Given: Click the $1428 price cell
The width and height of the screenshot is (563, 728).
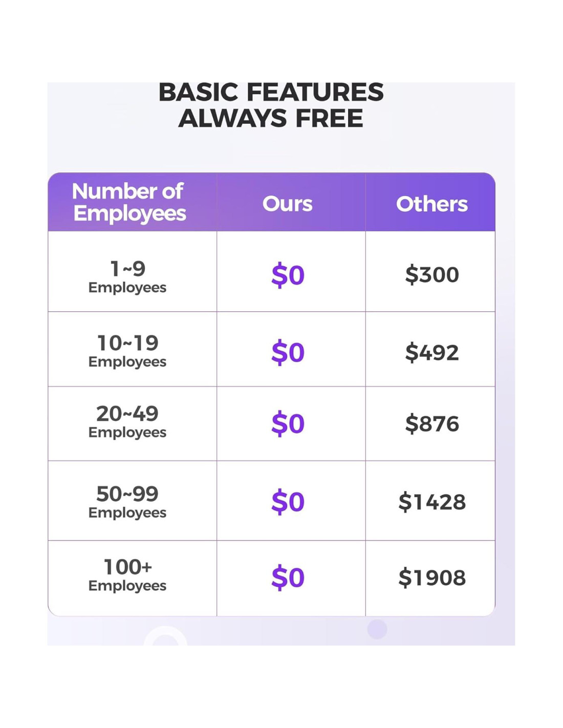Looking at the screenshot, I should [431, 502].
